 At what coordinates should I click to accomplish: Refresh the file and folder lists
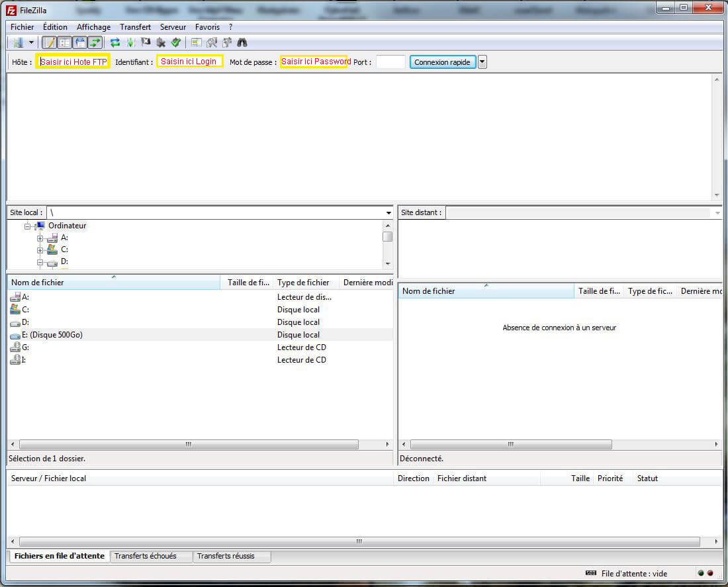coord(115,43)
